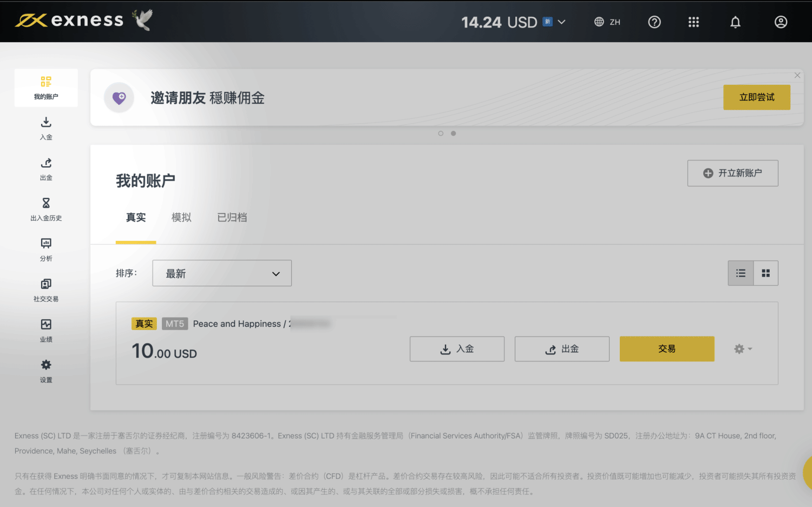The image size is (812, 507).
Task: Open 出入金历史 transaction history in sidebar
Action: (x=46, y=209)
